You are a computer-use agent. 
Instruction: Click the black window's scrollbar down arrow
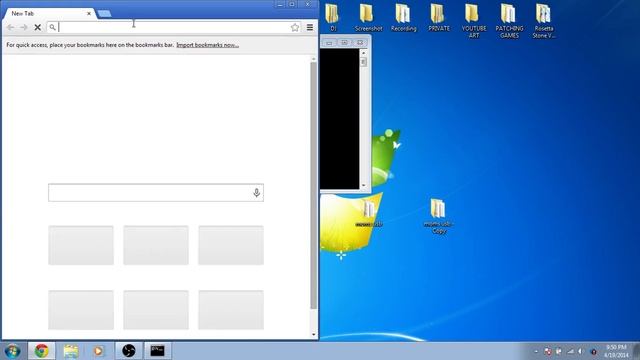tap(363, 186)
